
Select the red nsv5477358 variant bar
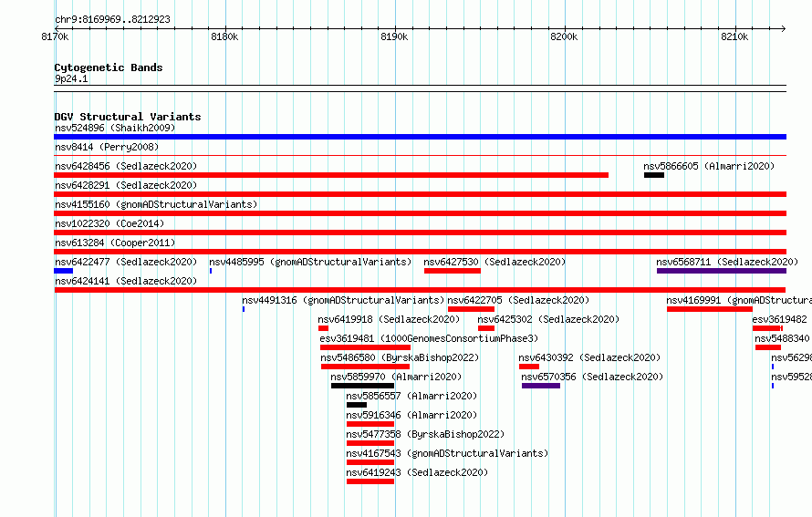(370, 443)
